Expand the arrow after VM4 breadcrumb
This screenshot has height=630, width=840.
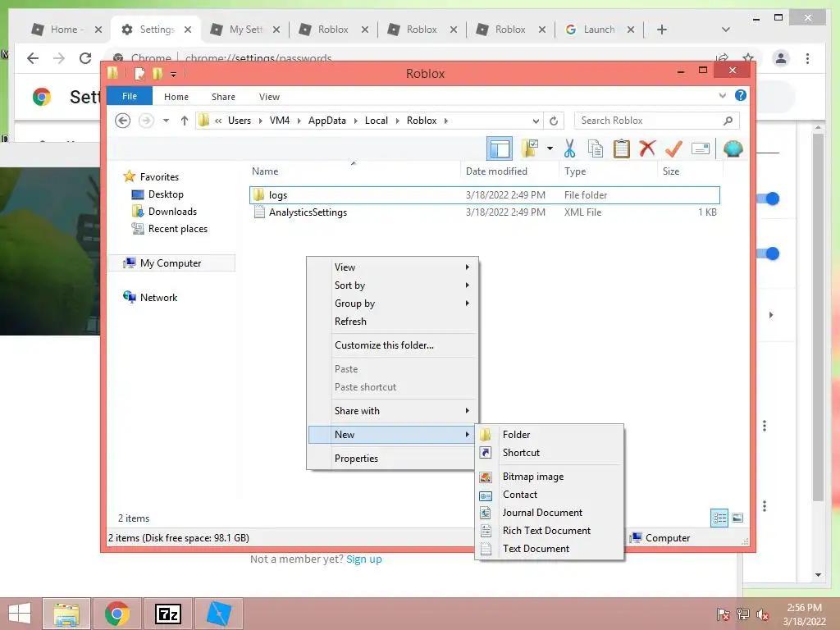pyautogui.click(x=299, y=121)
